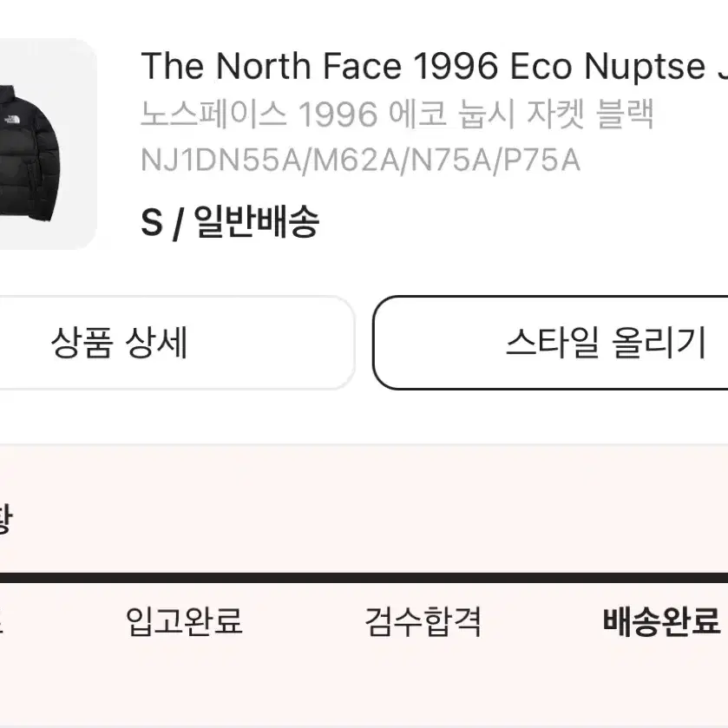Click the "S / 일반배송" size label
This screenshot has height=728, width=728.
(230, 222)
